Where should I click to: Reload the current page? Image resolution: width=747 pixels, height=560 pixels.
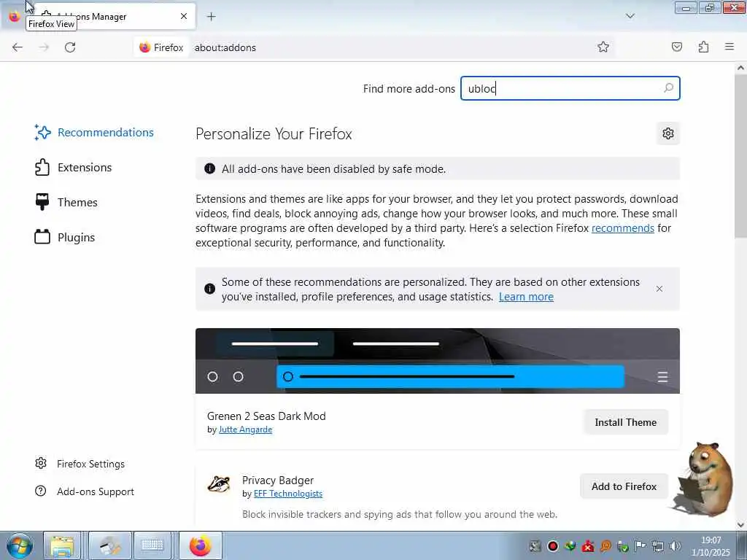tap(70, 47)
